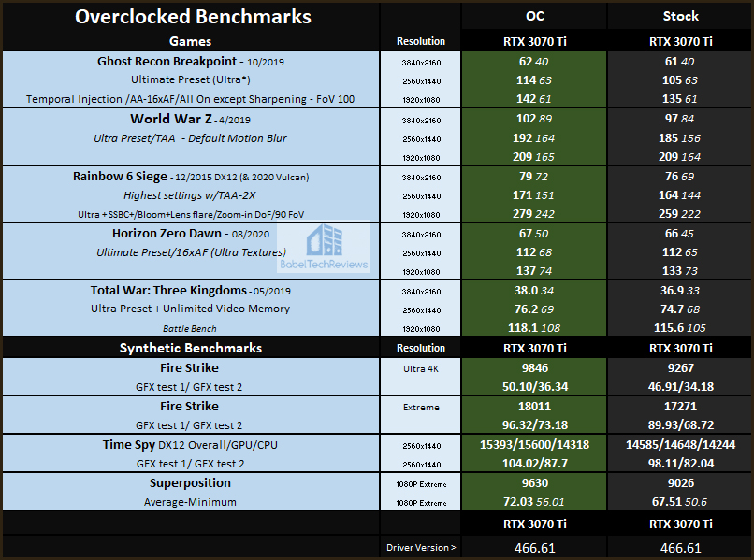Select OC Total War value "38.0 34"
754x560 pixels.
534,291
